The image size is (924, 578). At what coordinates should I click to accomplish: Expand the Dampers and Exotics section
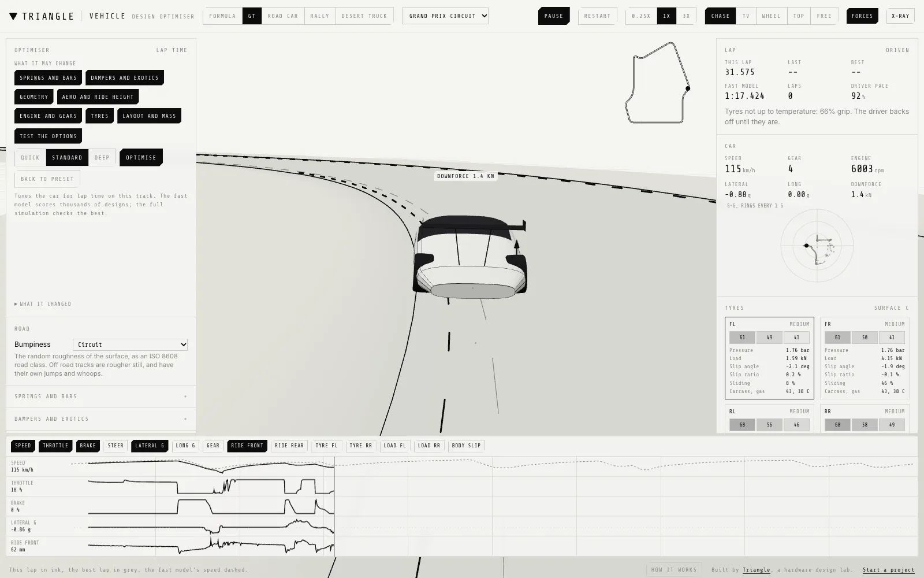click(101, 419)
